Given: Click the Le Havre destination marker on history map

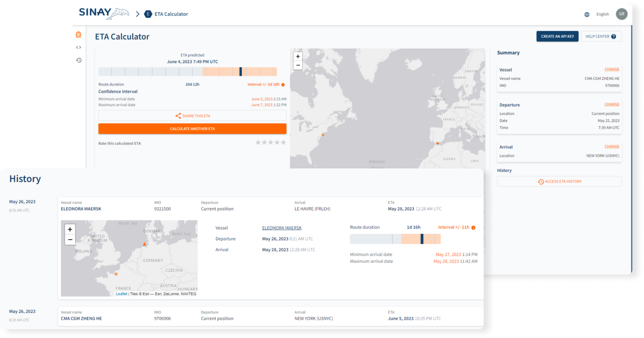Looking at the screenshot, I should click(x=116, y=274).
